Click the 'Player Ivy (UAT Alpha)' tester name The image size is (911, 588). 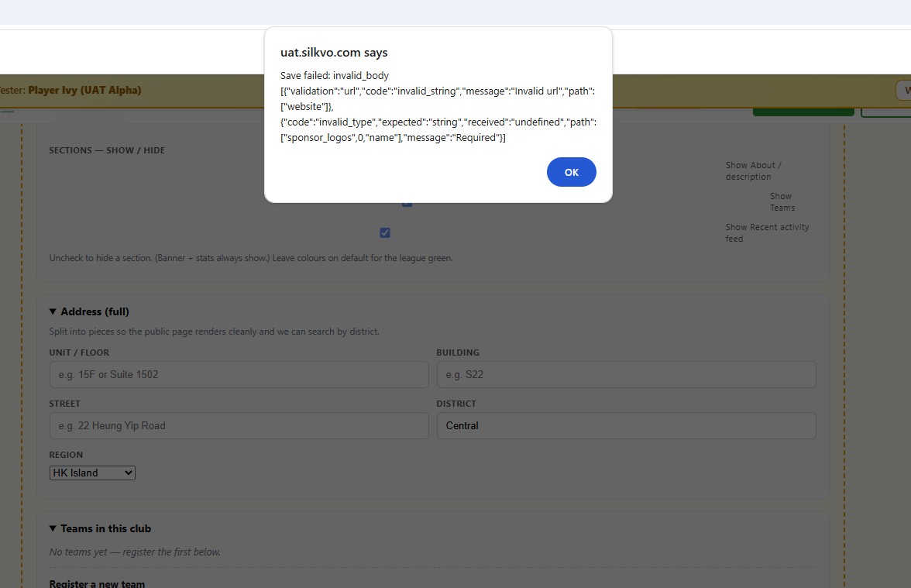(85, 90)
